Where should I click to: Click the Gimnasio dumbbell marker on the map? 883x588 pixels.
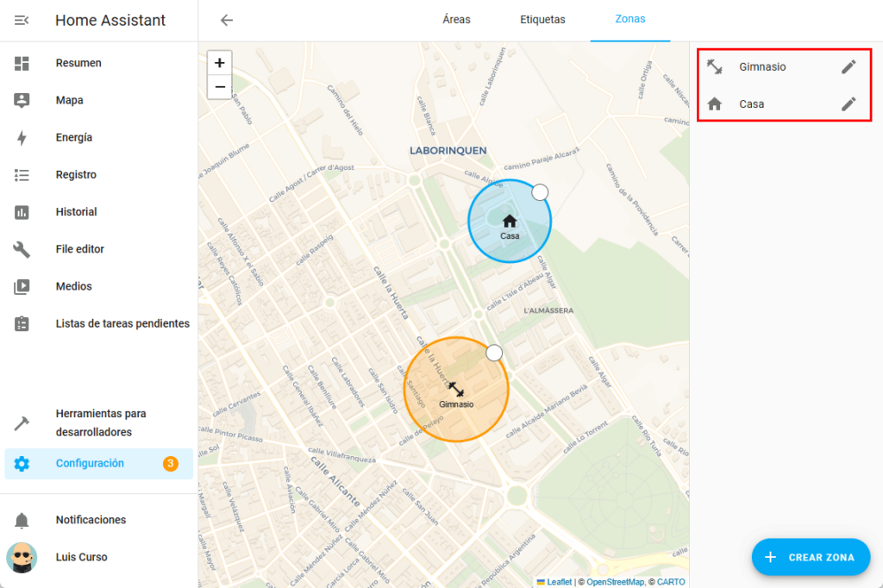click(456, 389)
